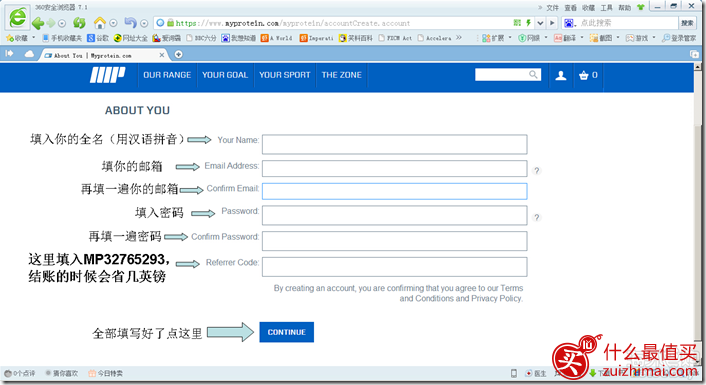Open THE ZONE menu
The width and height of the screenshot is (706, 385).
[341, 75]
